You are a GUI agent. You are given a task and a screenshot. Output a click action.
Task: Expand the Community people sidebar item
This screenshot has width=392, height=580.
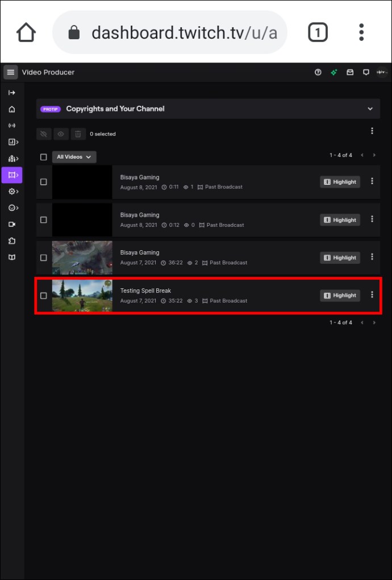coord(13,159)
